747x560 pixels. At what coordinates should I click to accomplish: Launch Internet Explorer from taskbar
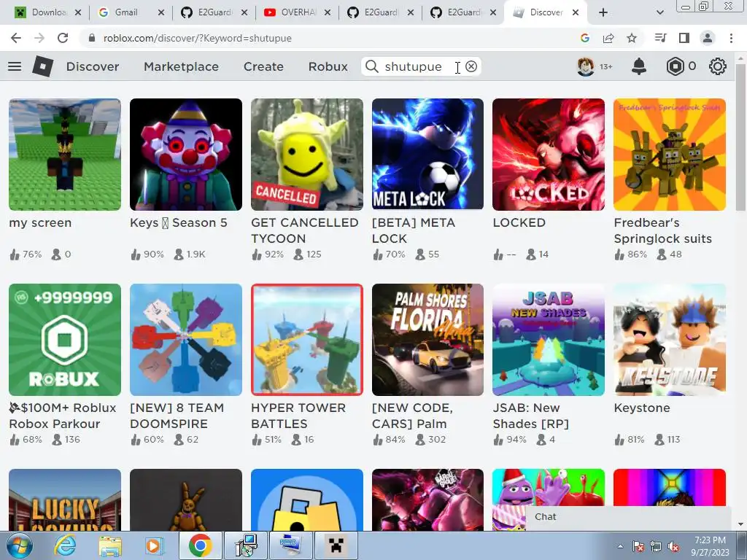[x=65, y=545]
